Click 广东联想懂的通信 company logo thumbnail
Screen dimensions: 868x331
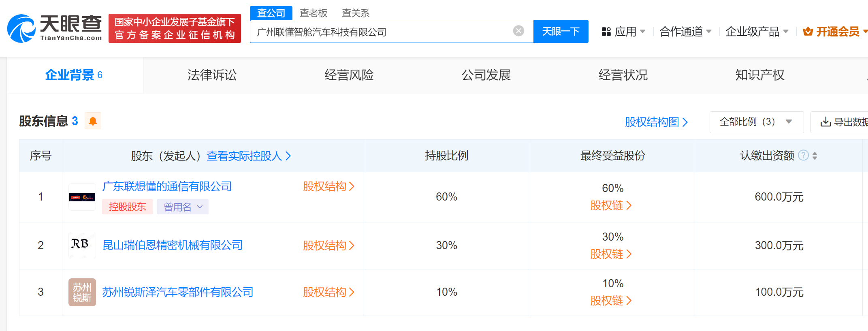pyautogui.click(x=82, y=197)
